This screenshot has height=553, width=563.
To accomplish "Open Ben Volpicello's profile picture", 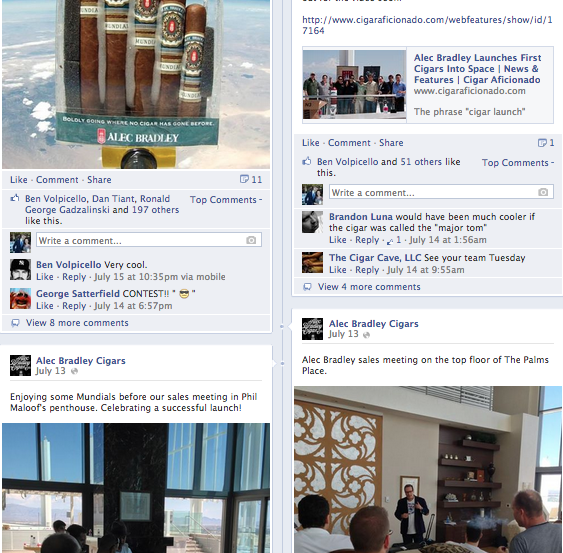I will 20,269.
